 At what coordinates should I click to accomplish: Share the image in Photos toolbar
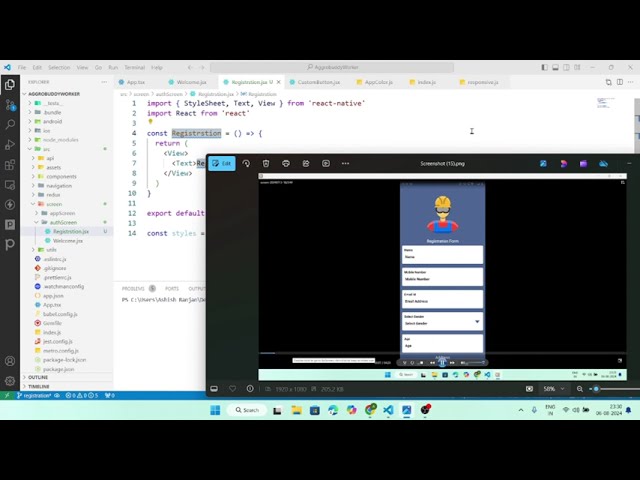coord(306,163)
